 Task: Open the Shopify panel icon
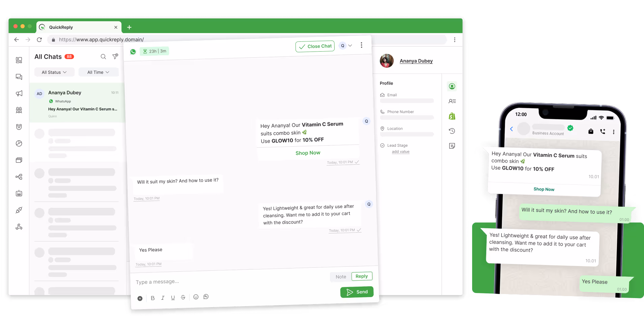(452, 116)
